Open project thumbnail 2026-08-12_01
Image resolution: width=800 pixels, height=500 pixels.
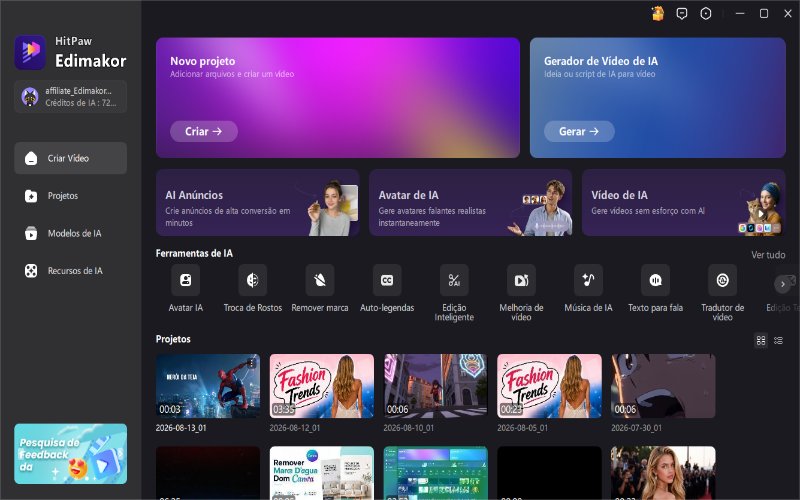(321, 386)
